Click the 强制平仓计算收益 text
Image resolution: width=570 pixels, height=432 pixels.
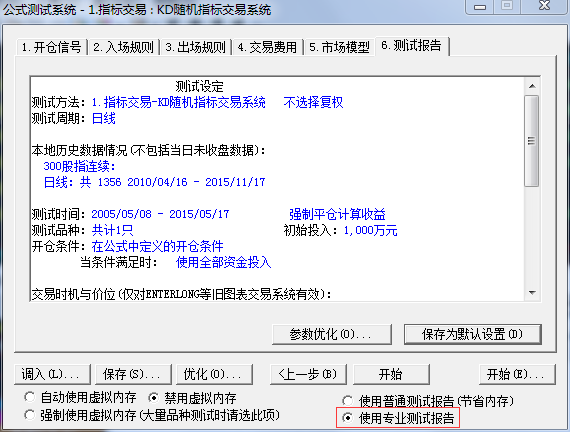click(x=337, y=214)
